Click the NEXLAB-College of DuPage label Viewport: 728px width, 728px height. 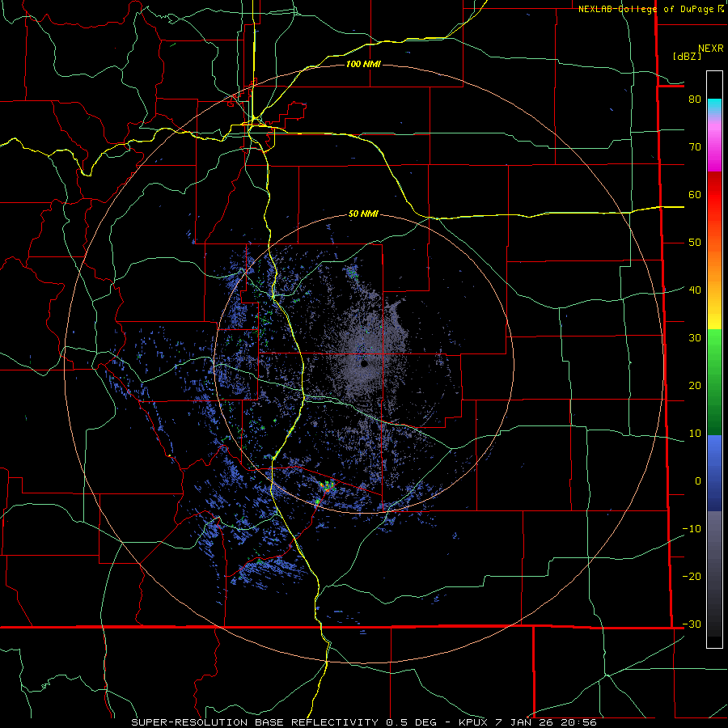[x=647, y=9]
